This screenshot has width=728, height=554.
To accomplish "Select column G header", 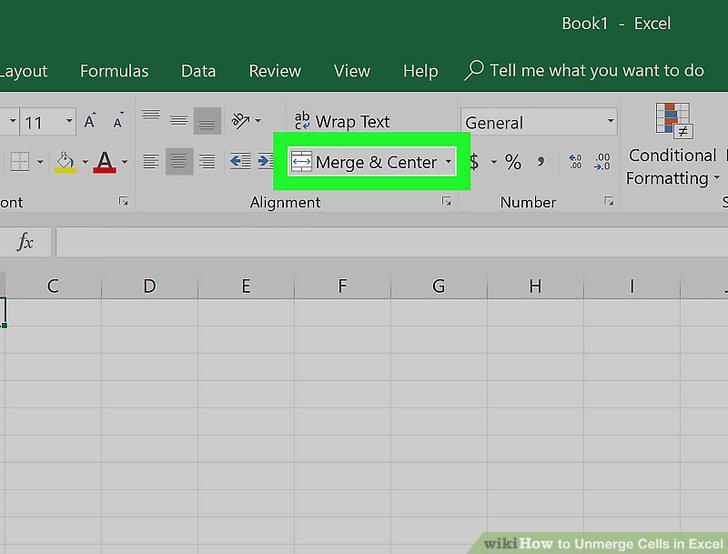I will (439, 286).
